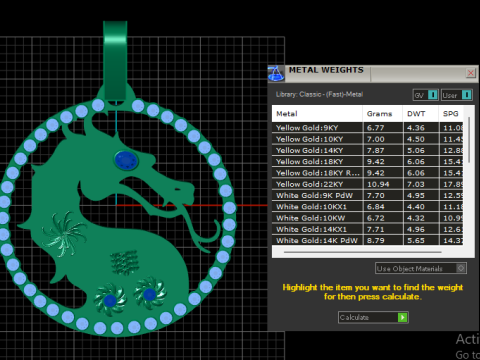This screenshot has height=360, width=480.
Task: Sort by the Metal column header
Action: point(317,114)
